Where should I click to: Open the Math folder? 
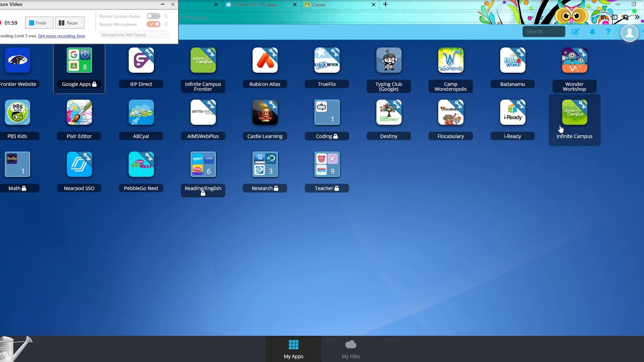pos(18,164)
